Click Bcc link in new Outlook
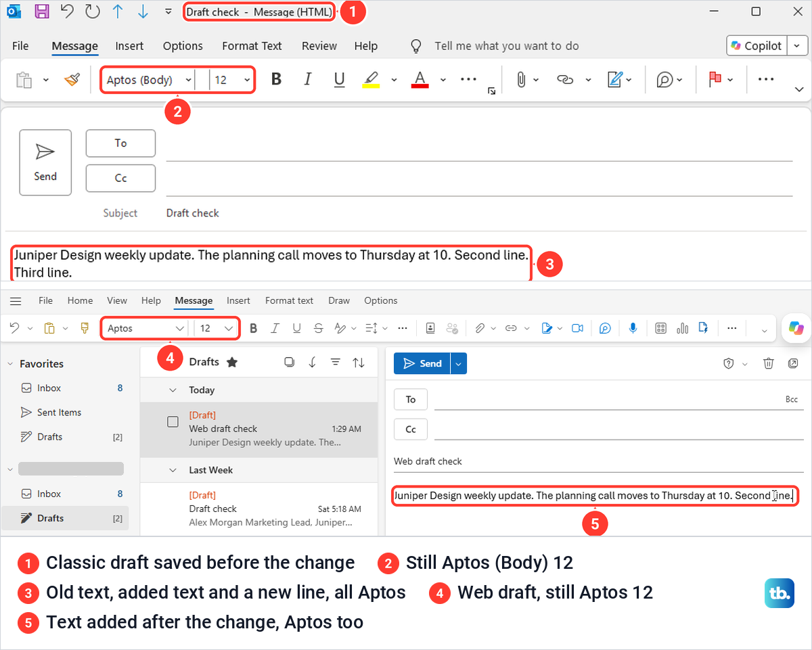The height and width of the screenshot is (650, 812). tap(792, 400)
